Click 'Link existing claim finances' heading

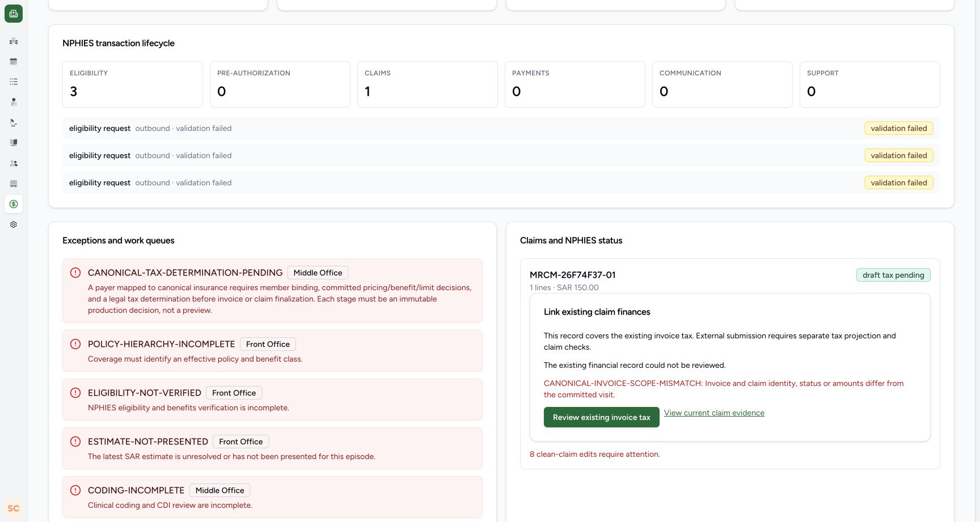coord(597,312)
